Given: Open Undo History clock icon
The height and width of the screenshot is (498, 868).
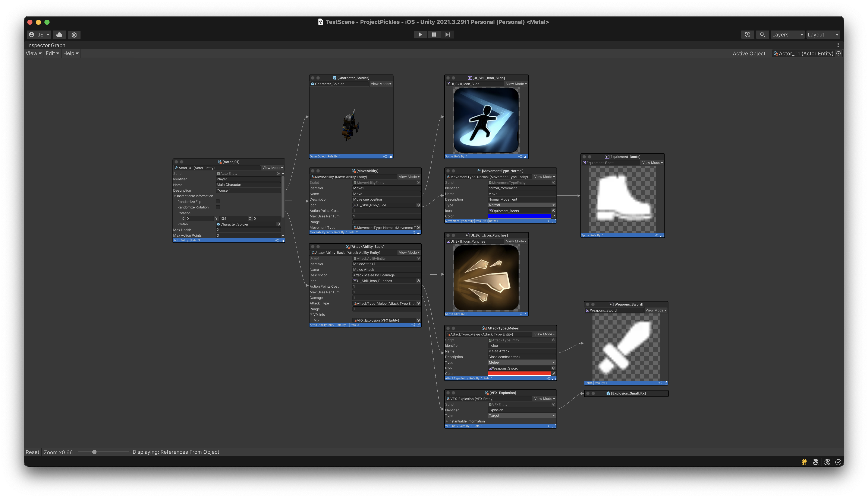Looking at the screenshot, I should pos(748,35).
